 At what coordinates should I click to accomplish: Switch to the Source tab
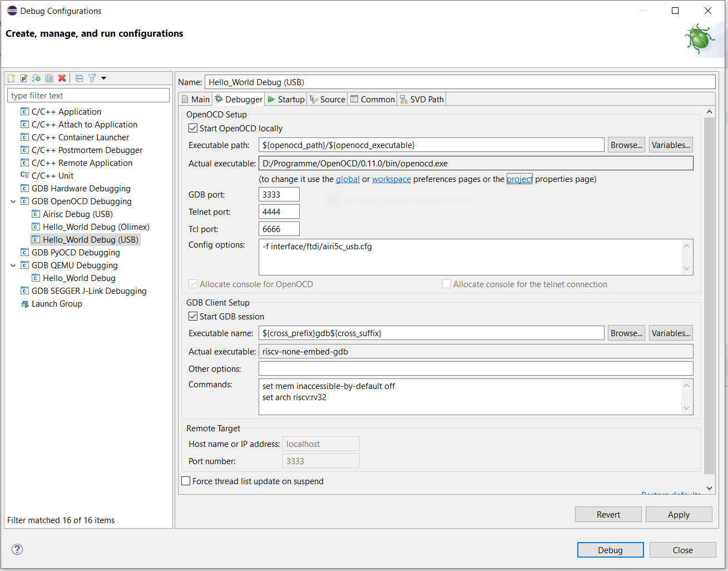pyautogui.click(x=328, y=100)
